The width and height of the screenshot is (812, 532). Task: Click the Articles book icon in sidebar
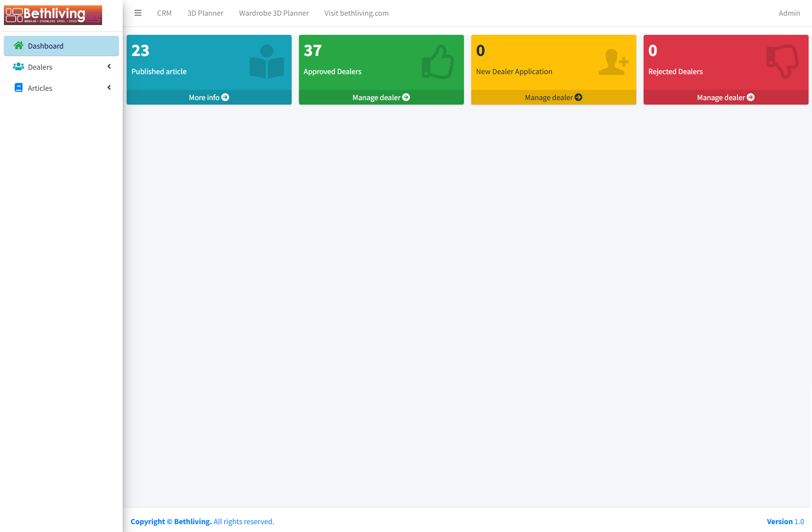(19, 88)
